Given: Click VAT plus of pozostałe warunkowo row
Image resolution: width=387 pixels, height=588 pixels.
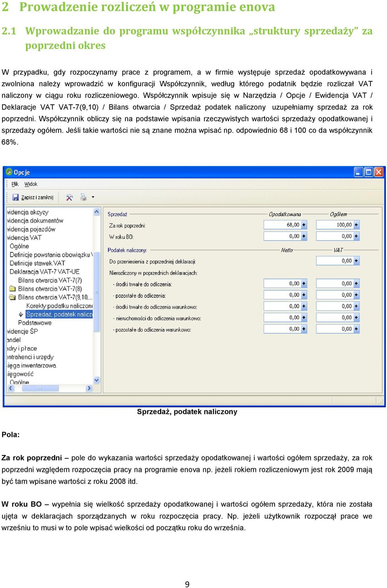Looking at the screenshot, I should [356, 329].
